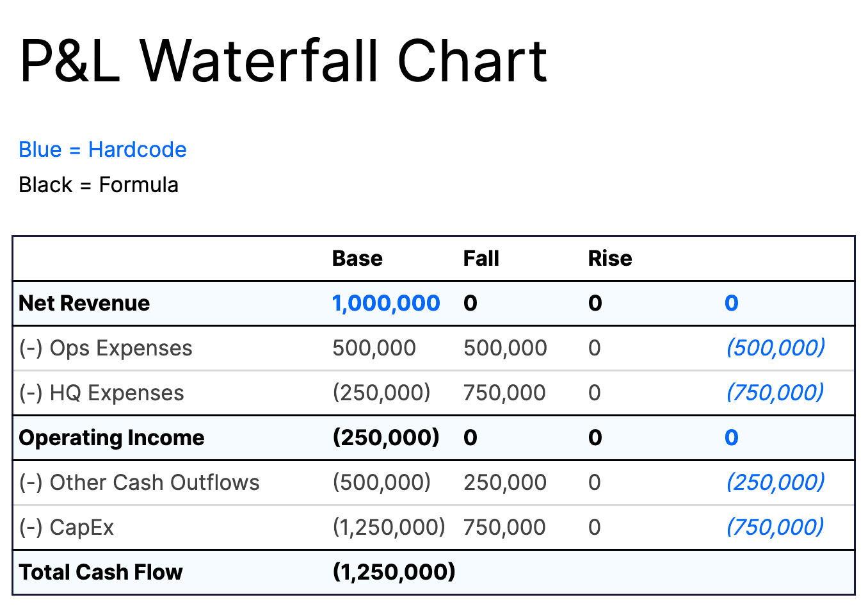Click the Net Revenue row label

(x=84, y=303)
